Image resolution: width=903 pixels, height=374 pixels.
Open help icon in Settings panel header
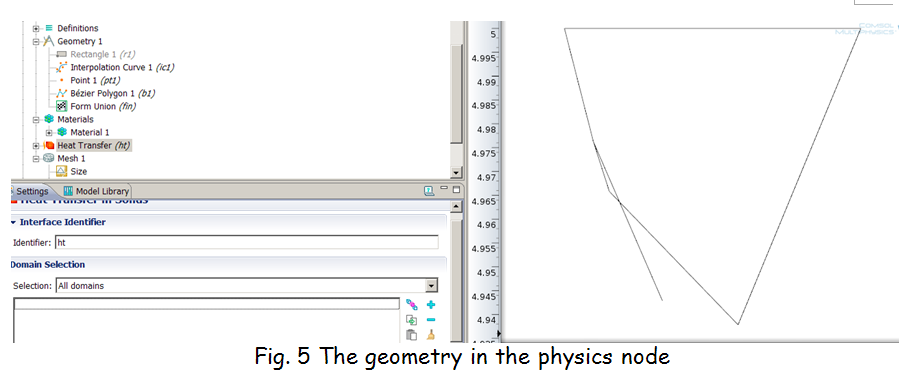point(429,191)
